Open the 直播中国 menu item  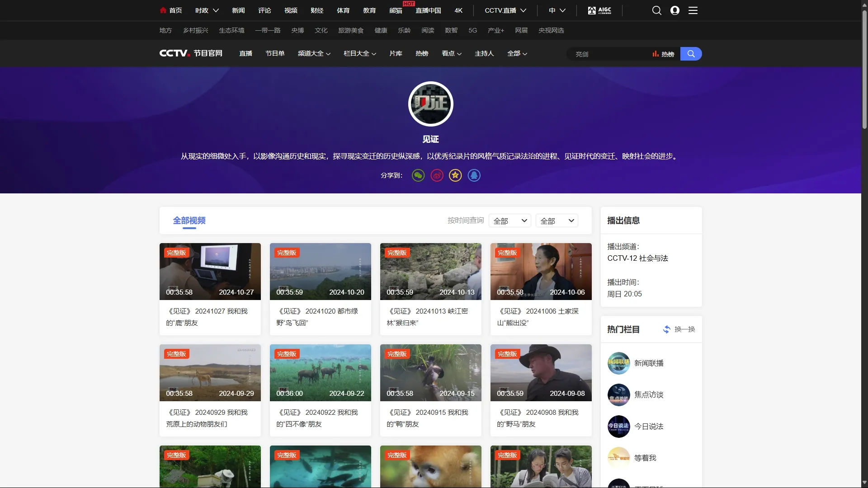point(428,10)
